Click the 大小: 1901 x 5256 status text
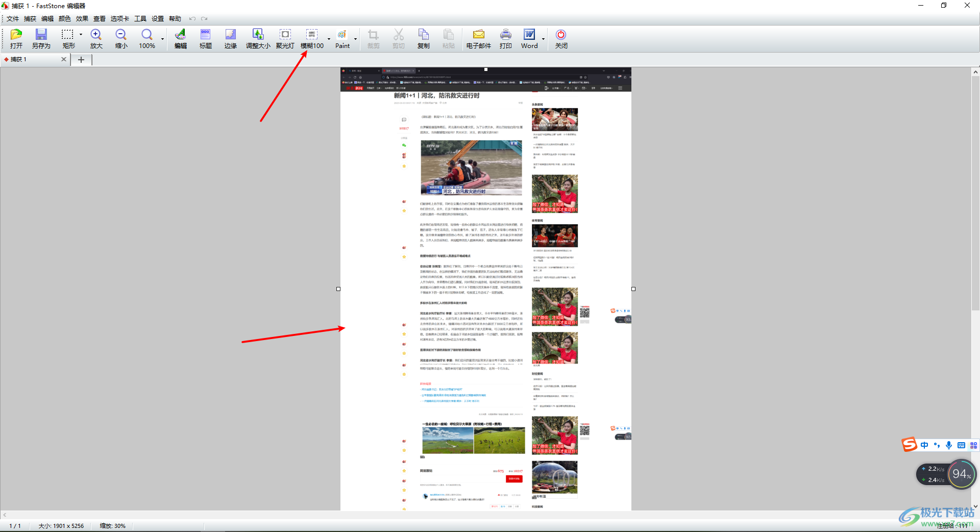 (x=61, y=526)
